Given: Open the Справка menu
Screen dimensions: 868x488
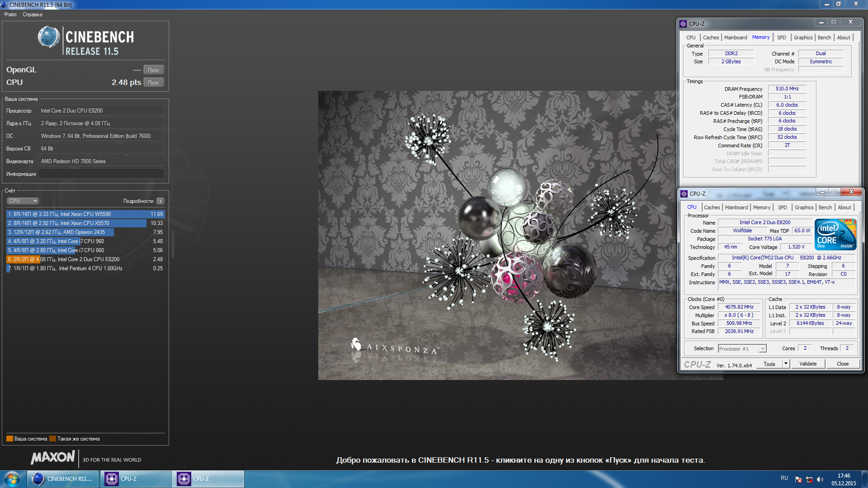Looking at the screenshot, I should [x=33, y=14].
